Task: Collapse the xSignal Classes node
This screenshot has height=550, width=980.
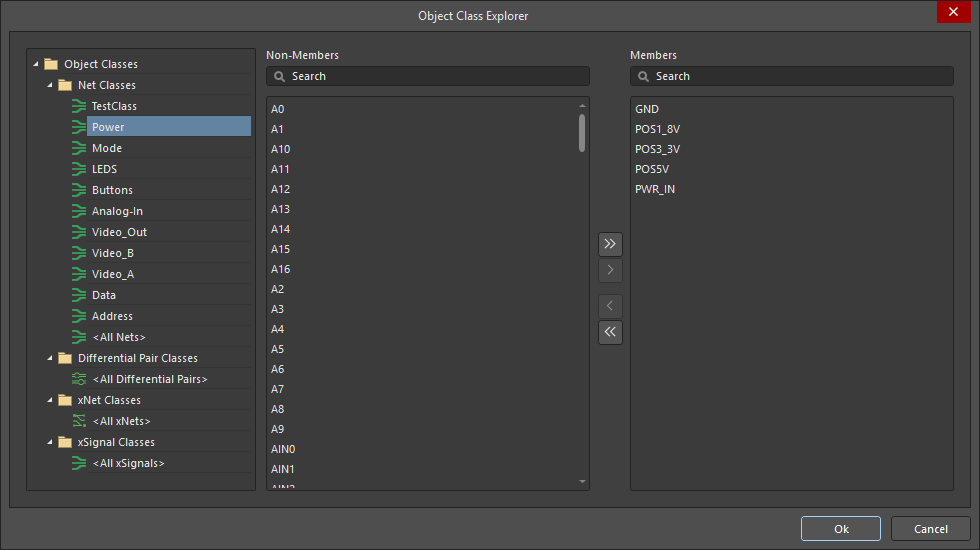Action: [50, 442]
